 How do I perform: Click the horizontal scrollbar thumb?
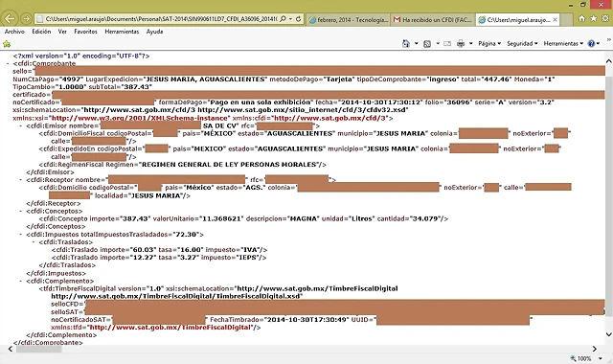(38, 349)
